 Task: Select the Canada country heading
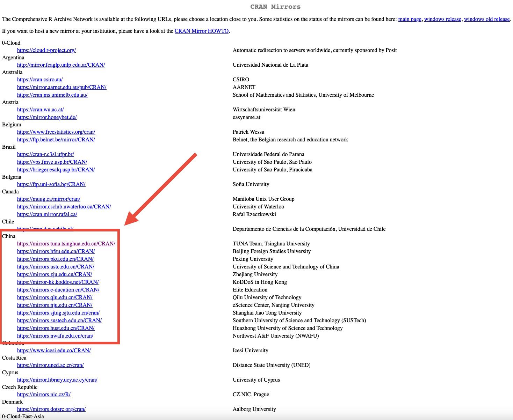[x=10, y=192]
